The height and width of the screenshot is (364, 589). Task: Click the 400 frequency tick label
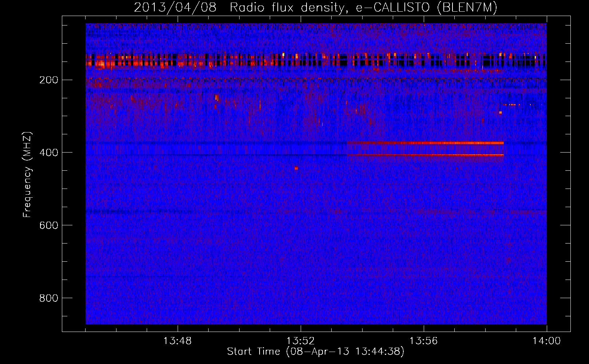coord(49,153)
